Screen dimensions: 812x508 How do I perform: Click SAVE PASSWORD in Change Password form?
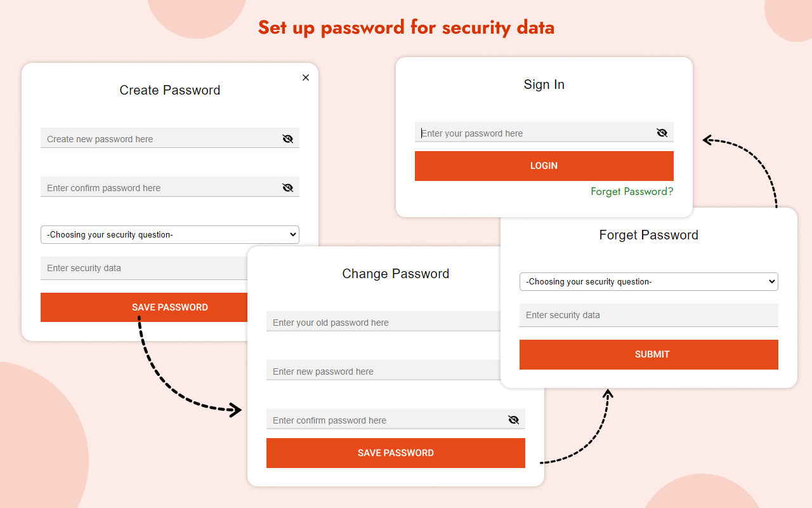coord(395,453)
